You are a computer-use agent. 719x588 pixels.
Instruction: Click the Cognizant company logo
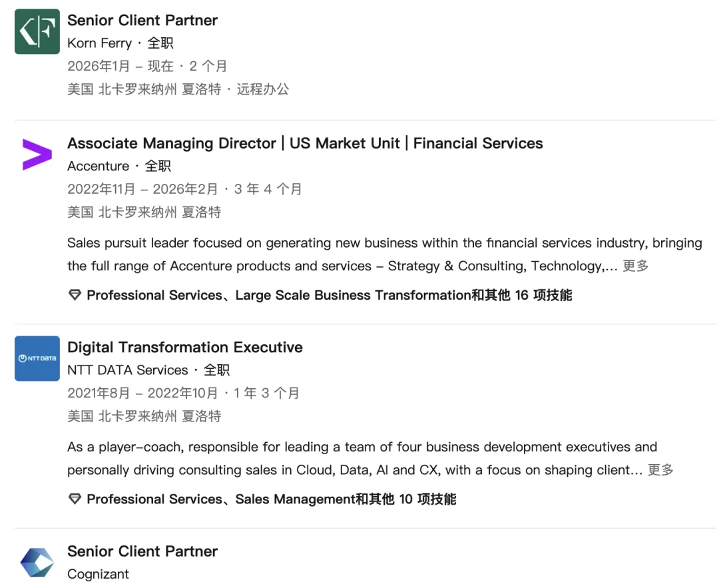point(37,563)
